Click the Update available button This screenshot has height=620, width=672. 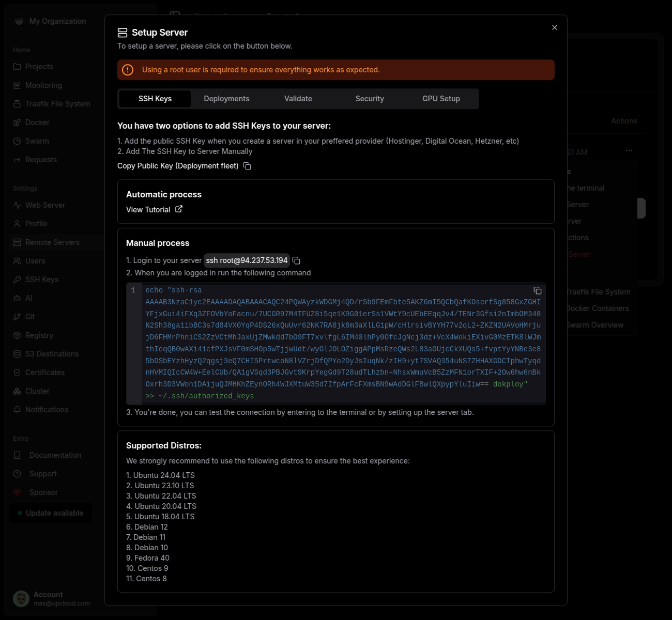51,513
